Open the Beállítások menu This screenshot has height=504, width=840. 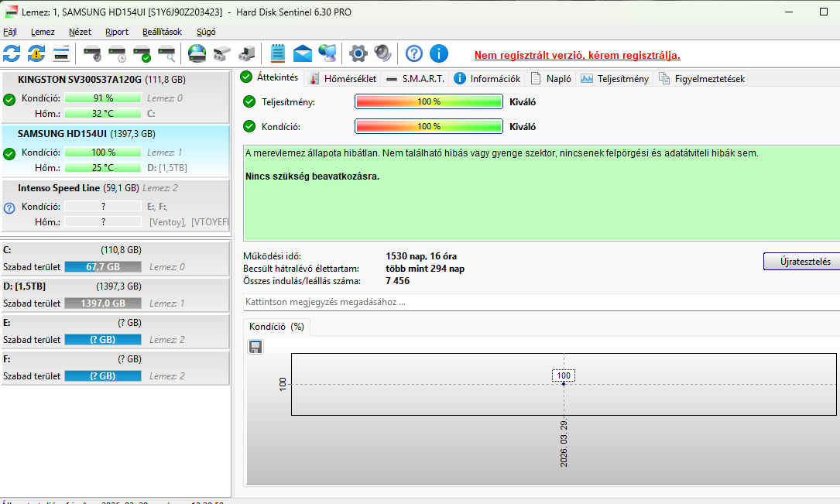click(x=162, y=32)
